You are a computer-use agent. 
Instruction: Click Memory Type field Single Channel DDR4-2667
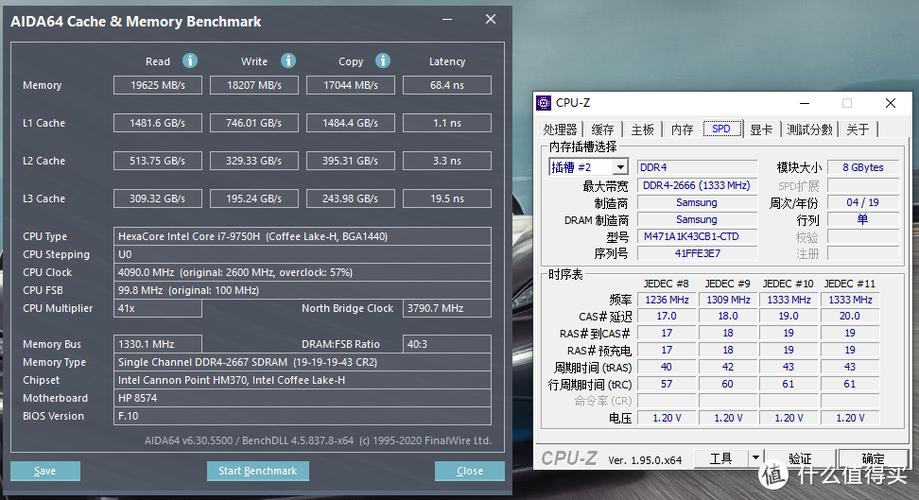click(x=302, y=362)
